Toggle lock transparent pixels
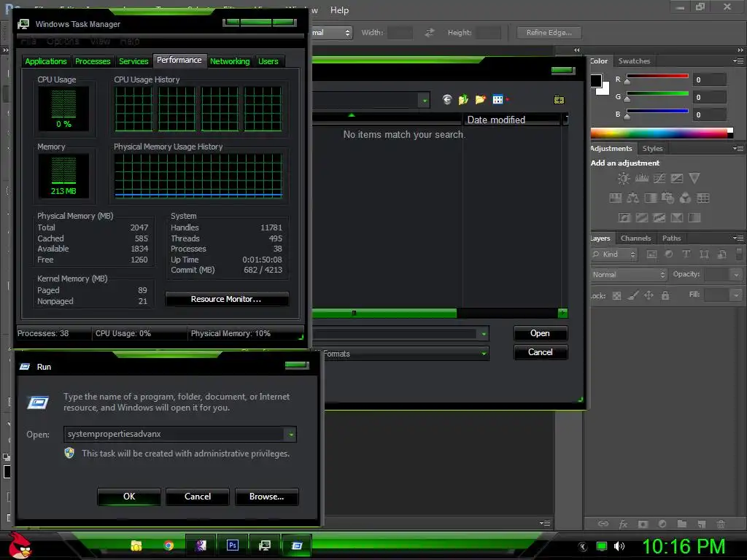The height and width of the screenshot is (560, 747). point(616,296)
